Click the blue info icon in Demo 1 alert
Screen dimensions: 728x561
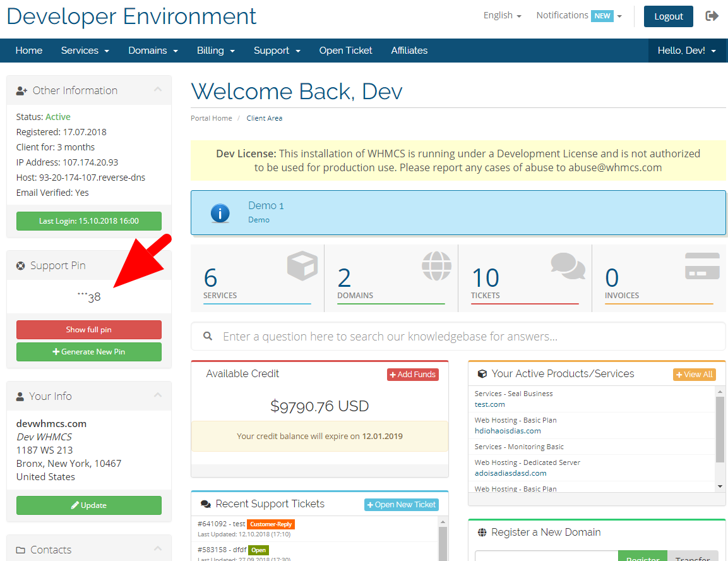coord(220,213)
